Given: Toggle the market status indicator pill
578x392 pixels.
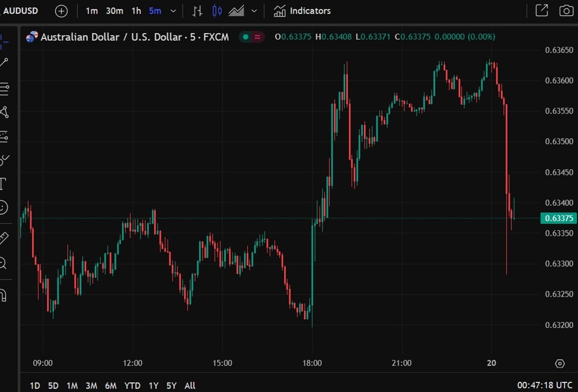Looking at the screenshot, I should coord(252,37).
